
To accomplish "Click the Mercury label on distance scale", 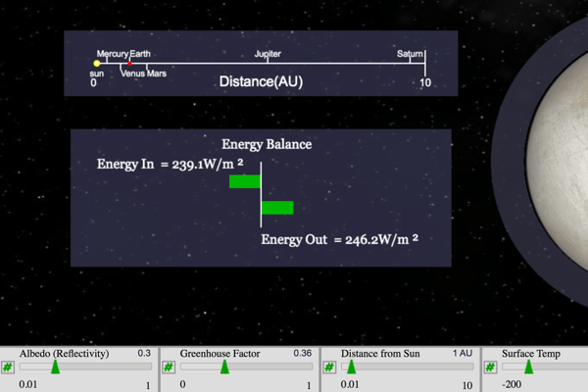I will [x=112, y=54].
